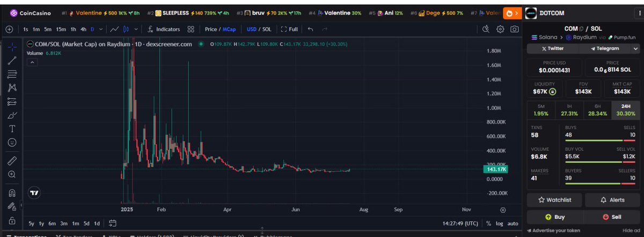Toggle percent scale on price axis
This screenshot has height=237, width=644.
coord(488,223)
